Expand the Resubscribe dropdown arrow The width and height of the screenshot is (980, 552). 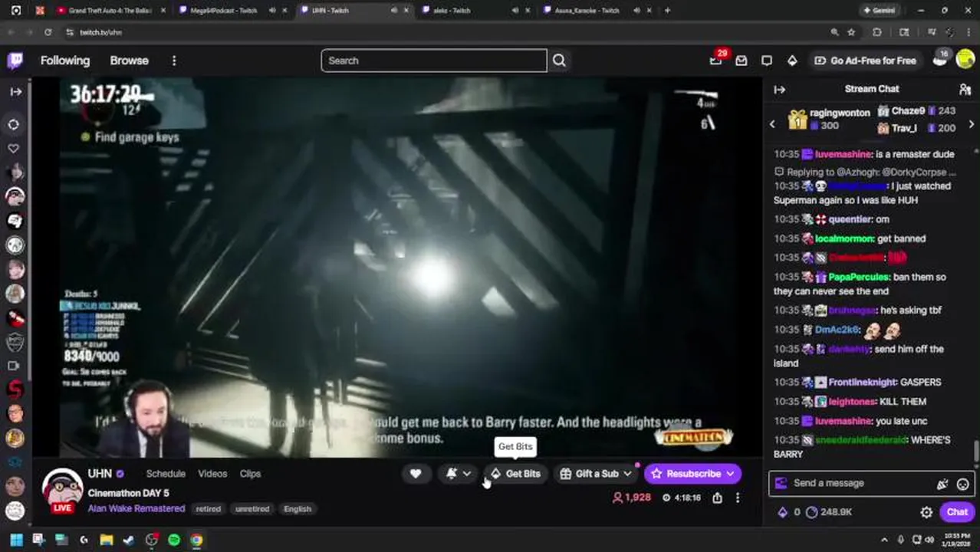730,474
